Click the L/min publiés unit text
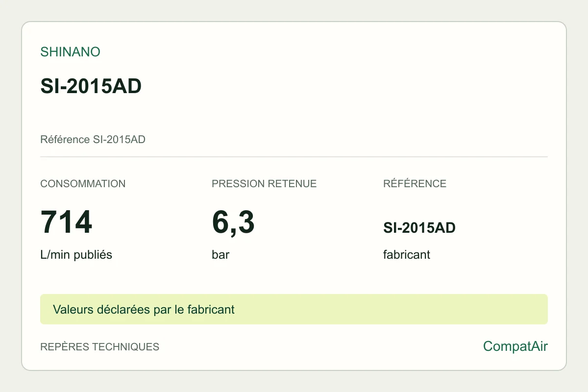588x392 pixels. (x=76, y=255)
